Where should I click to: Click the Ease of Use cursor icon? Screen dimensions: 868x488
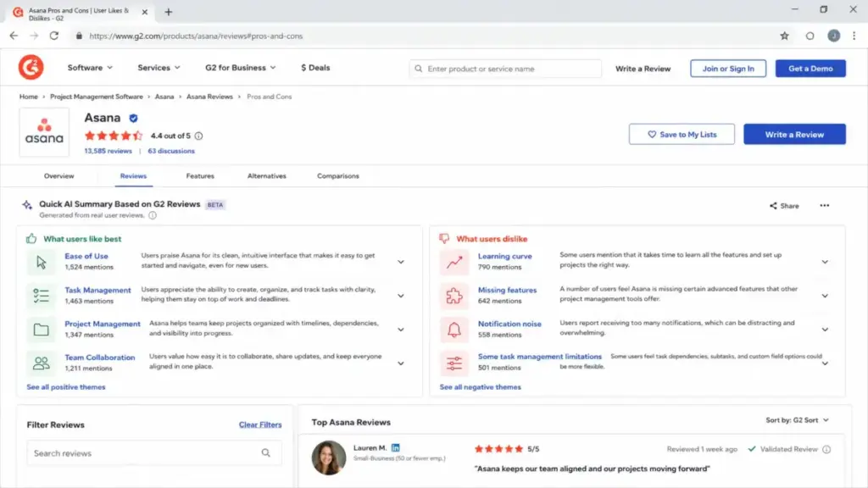pos(41,262)
